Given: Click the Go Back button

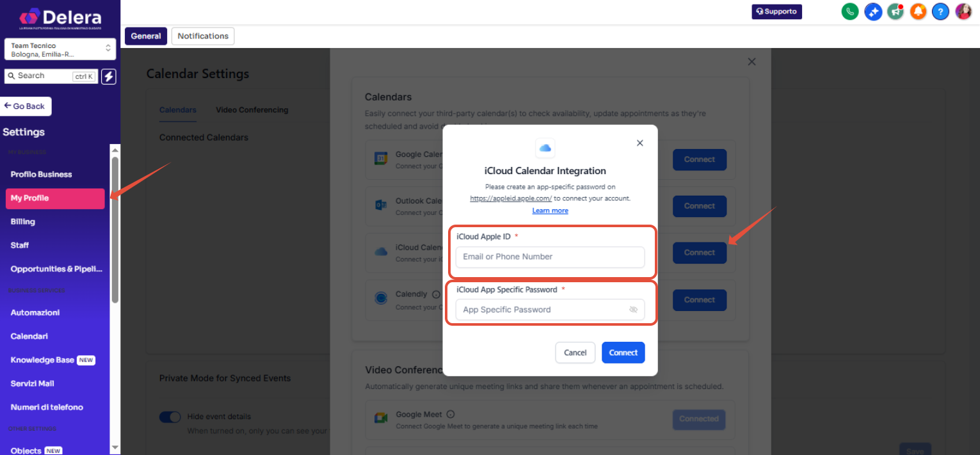Looking at the screenshot, I should pyautogui.click(x=26, y=106).
